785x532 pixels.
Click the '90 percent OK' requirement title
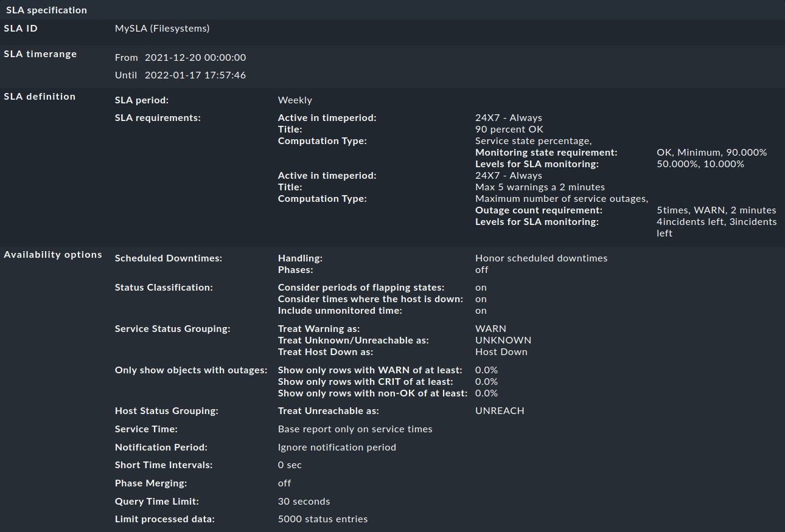[509, 129]
